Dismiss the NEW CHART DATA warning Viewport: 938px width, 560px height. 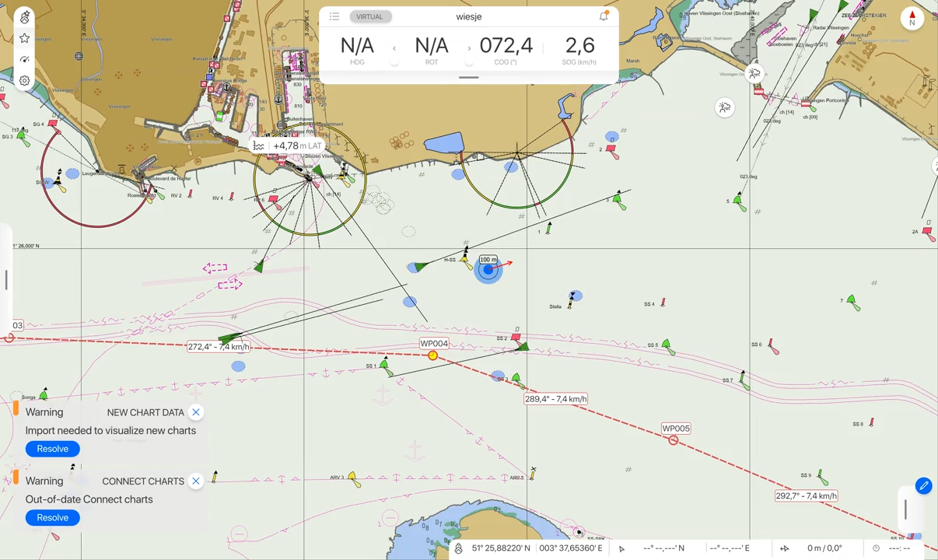[x=196, y=412]
